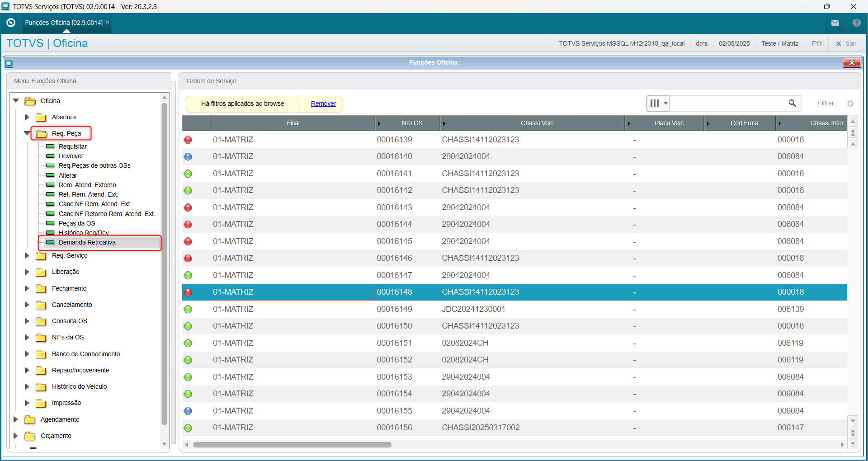Expand the Banco de Conhecimento node
Viewport: 868px width, 461px height.
coord(27,354)
